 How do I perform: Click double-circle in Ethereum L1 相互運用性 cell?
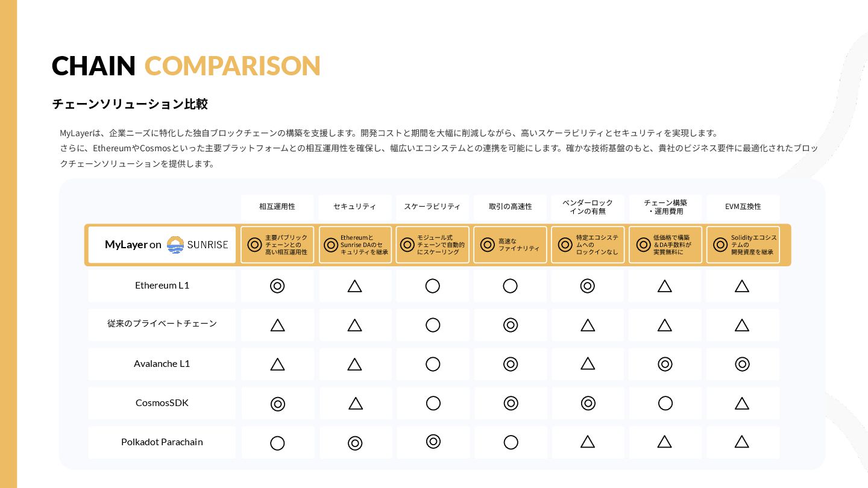coord(277,286)
